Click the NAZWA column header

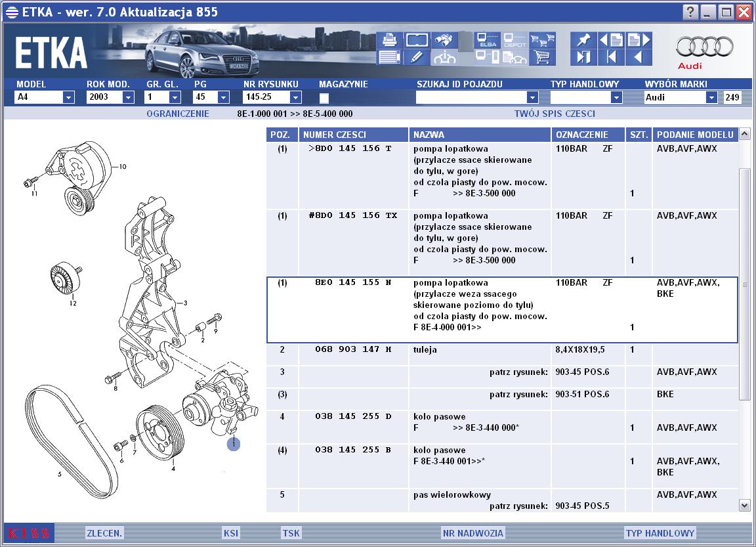[x=480, y=135]
